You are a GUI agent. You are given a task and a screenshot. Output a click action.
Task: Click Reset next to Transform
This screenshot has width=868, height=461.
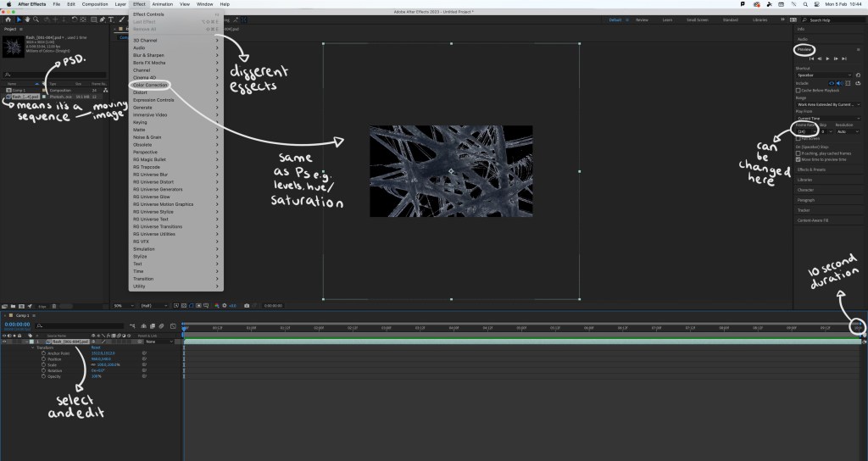pyautogui.click(x=97, y=347)
